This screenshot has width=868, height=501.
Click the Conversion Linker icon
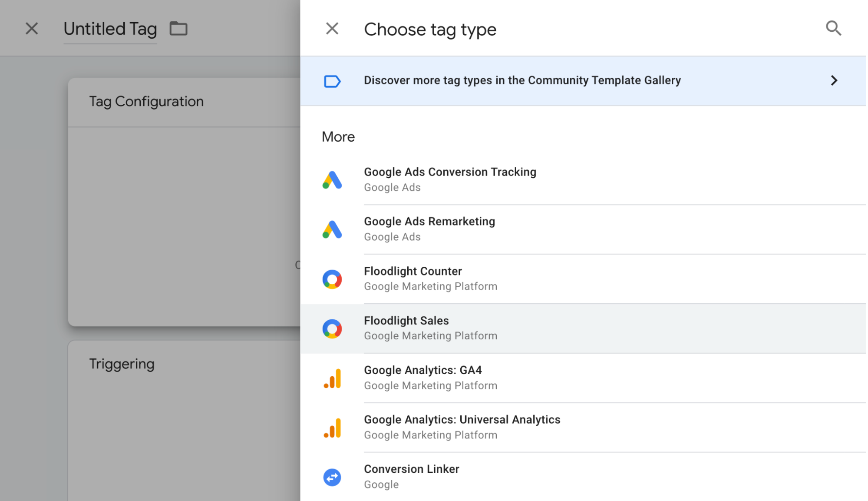point(332,478)
